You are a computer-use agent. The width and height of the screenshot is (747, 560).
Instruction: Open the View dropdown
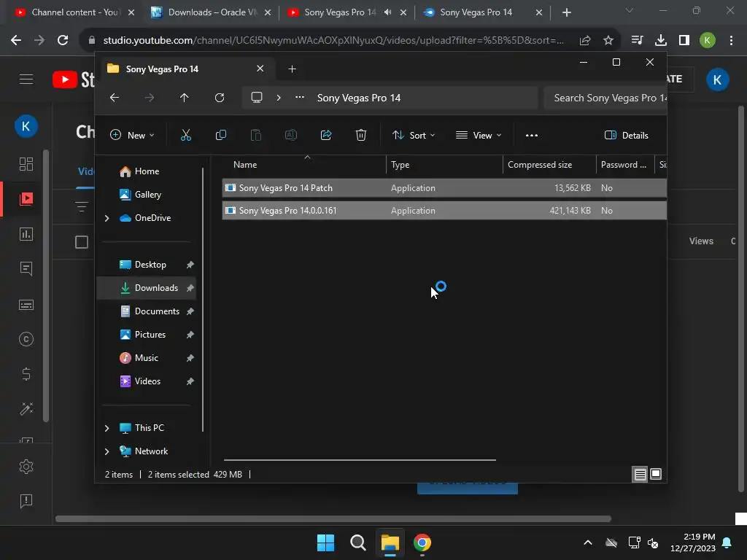(x=479, y=135)
